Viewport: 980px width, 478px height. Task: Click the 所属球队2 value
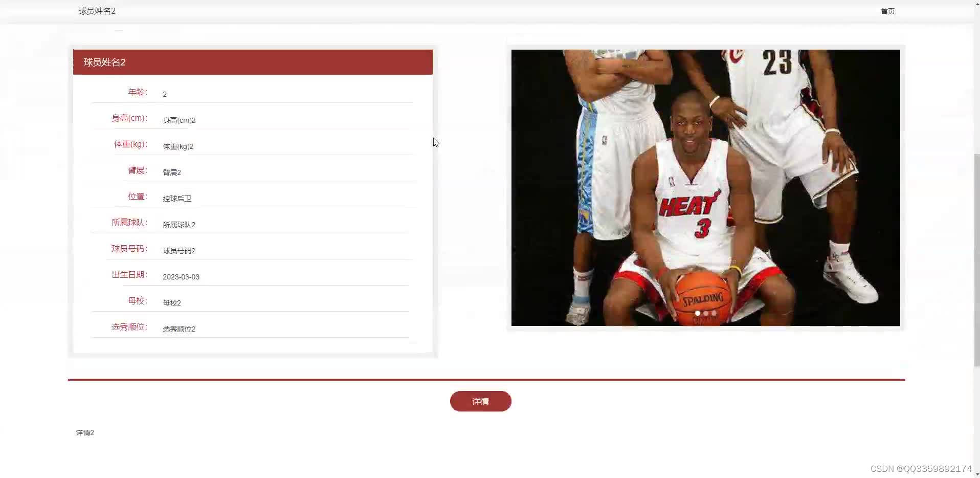pyautogui.click(x=179, y=225)
